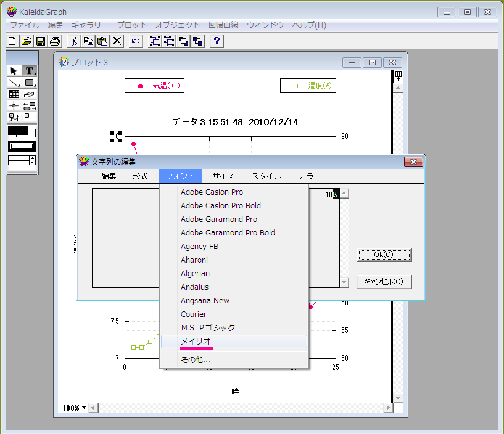
Task: Click the Bring to front icon
Action: (x=184, y=41)
